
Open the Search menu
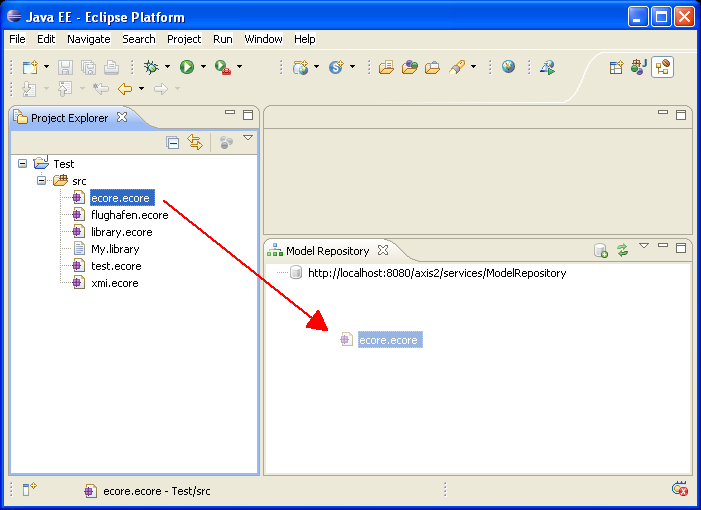[139, 39]
